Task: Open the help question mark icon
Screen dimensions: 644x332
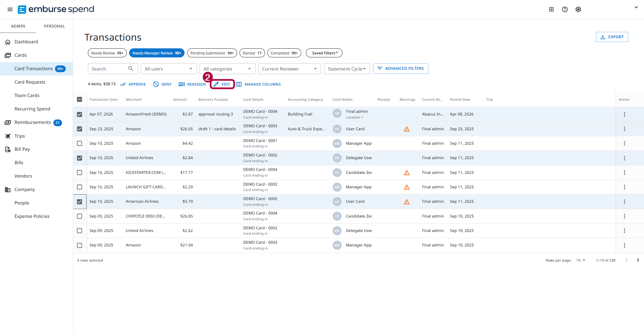Action: (x=565, y=9)
